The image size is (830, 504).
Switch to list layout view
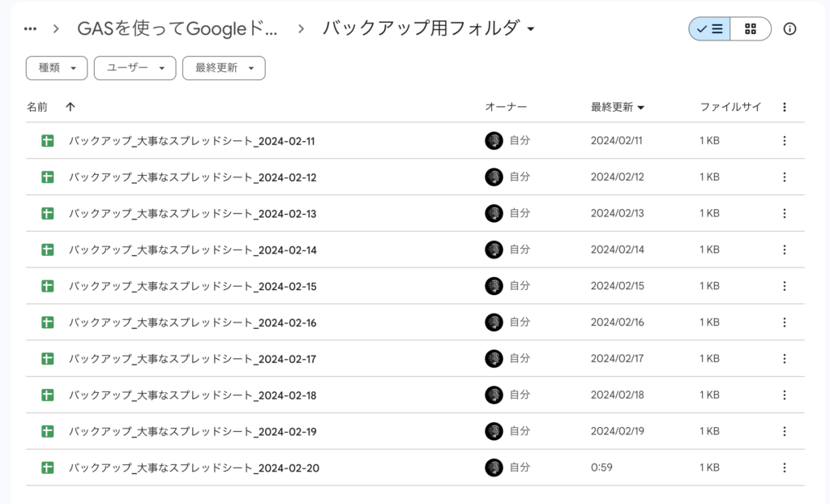click(x=710, y=29)
